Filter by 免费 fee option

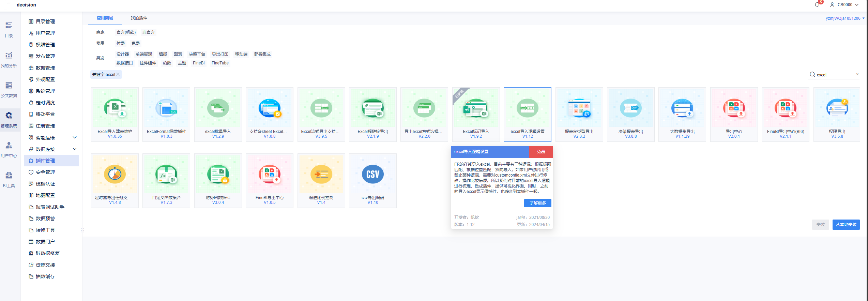coord(136,43)
